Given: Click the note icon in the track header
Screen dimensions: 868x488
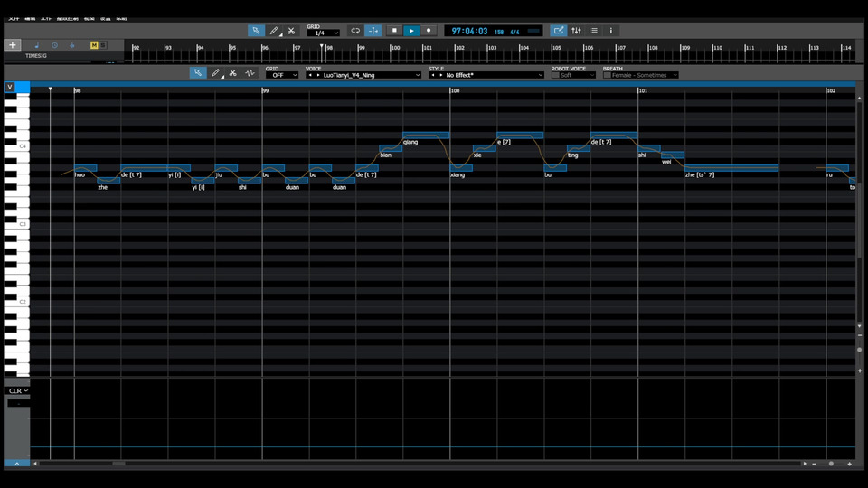Looking at the screenshot, I should [37, 45].
